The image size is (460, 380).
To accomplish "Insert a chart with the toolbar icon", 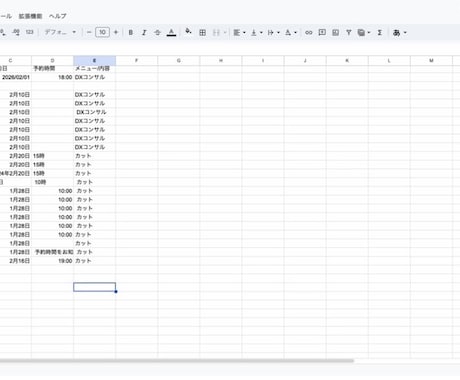I will (x=335, y=32).
